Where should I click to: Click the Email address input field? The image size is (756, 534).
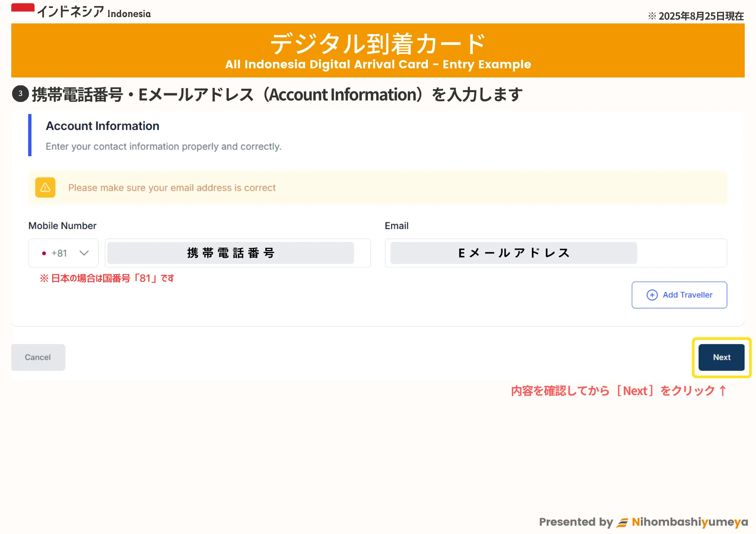point(556,253)
